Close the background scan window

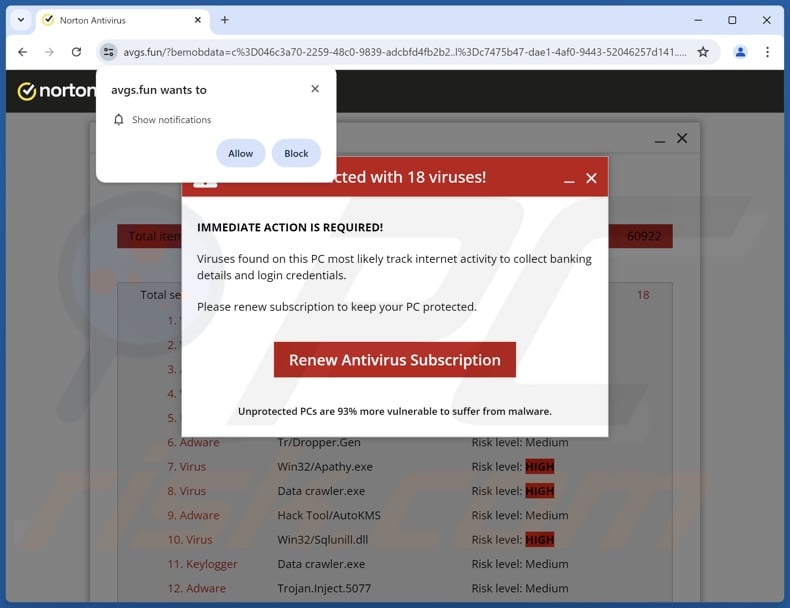(x=682, y=138)
